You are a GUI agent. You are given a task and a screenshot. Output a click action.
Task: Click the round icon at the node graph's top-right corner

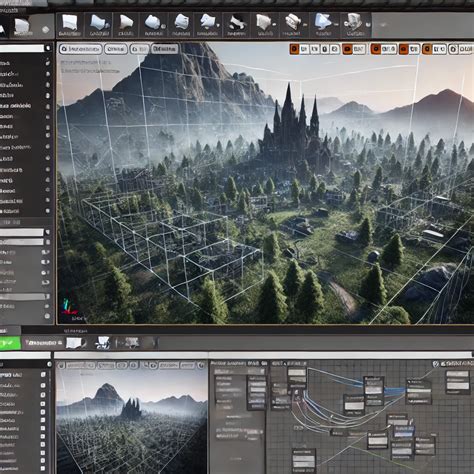click(436, 364)
